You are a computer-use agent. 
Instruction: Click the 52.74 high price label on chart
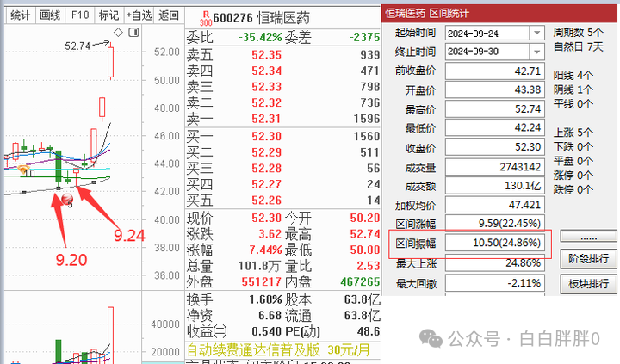point(77,46)
